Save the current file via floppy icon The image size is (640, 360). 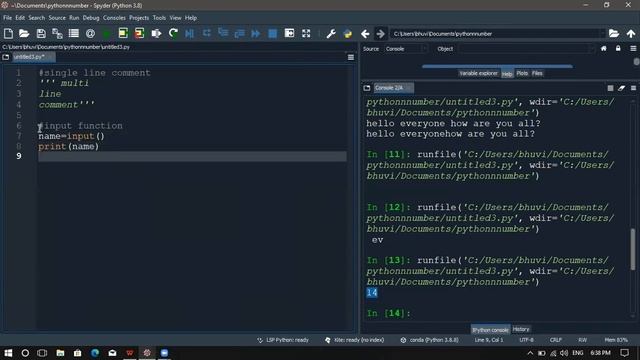[x=41, y=33]
